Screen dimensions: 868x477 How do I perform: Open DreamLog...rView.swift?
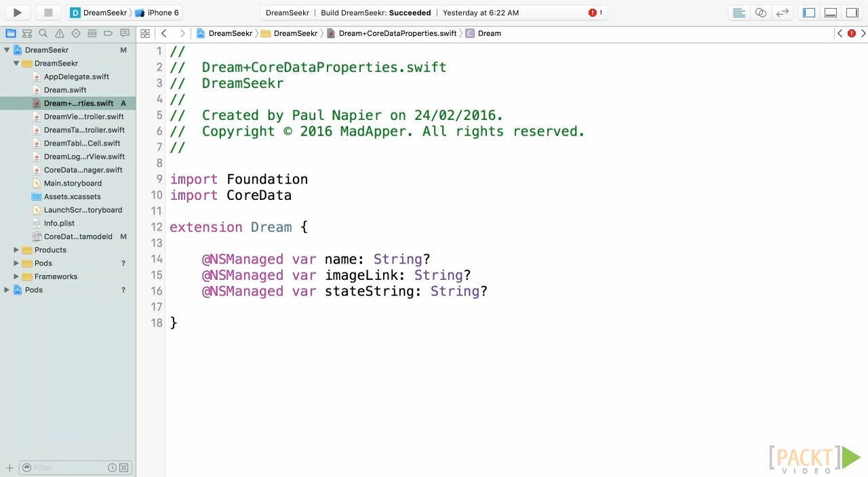click(68, 157)
